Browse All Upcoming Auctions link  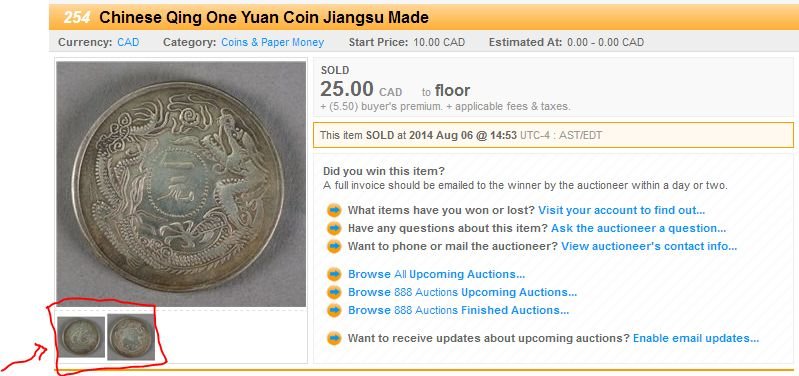(x=436, y=275)
